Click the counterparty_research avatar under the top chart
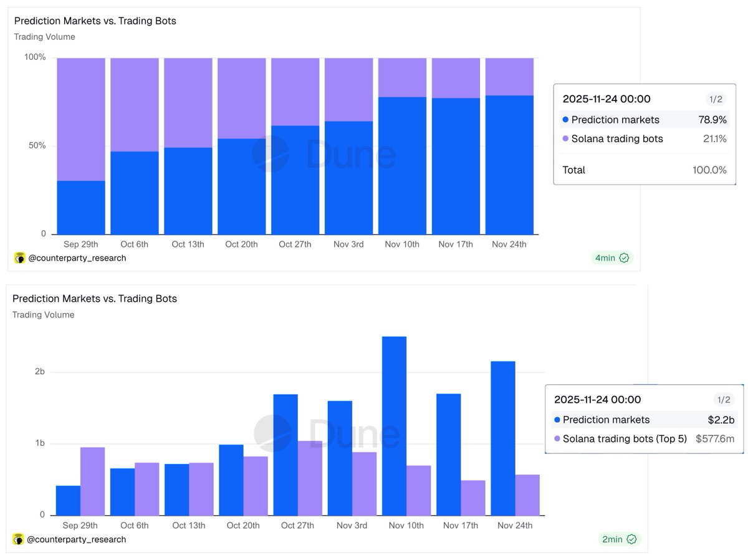Image resolution: width=748 pixels, height=560 pixels. point(20,258)
